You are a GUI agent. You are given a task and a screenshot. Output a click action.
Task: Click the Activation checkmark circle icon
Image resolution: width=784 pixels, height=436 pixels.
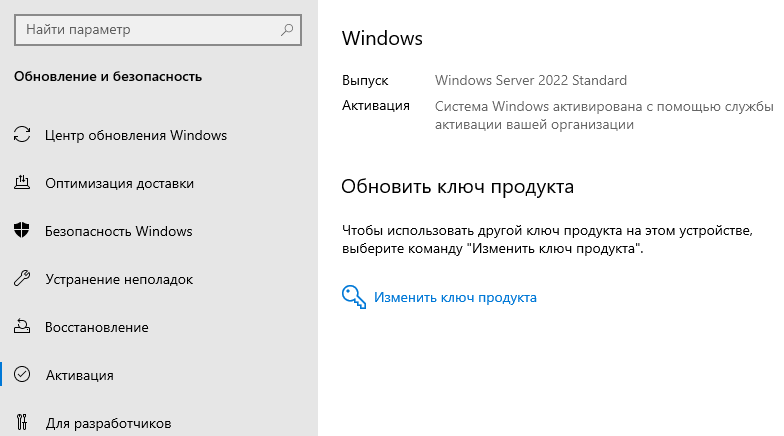click(x=22, y=374)
